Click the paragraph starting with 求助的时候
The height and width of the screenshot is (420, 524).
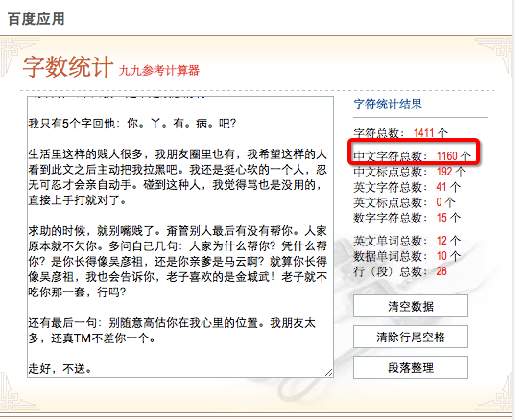(178, 262)
